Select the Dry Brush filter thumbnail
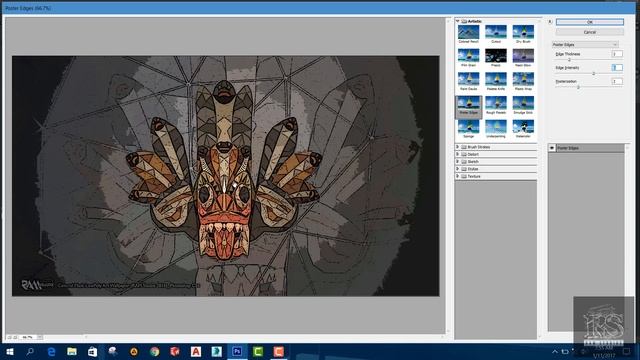Image resolution: width=640 pixels, height=360 pixels. [523, 32]
